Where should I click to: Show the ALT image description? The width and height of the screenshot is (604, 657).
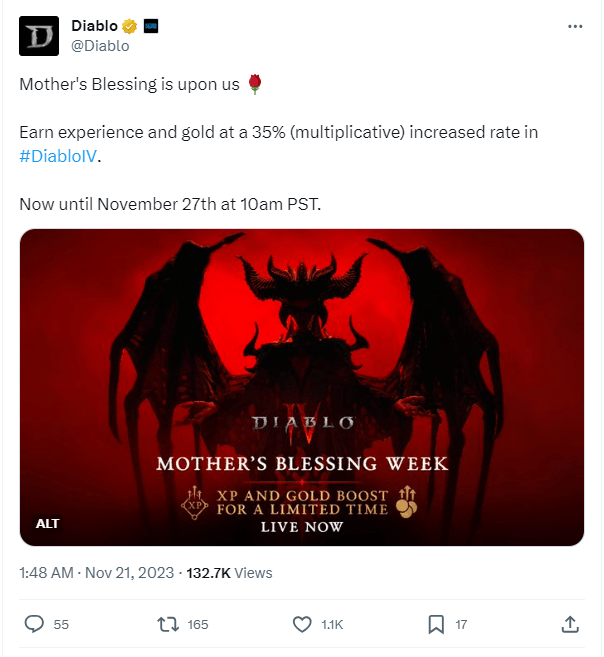click(x=48, y=523)
